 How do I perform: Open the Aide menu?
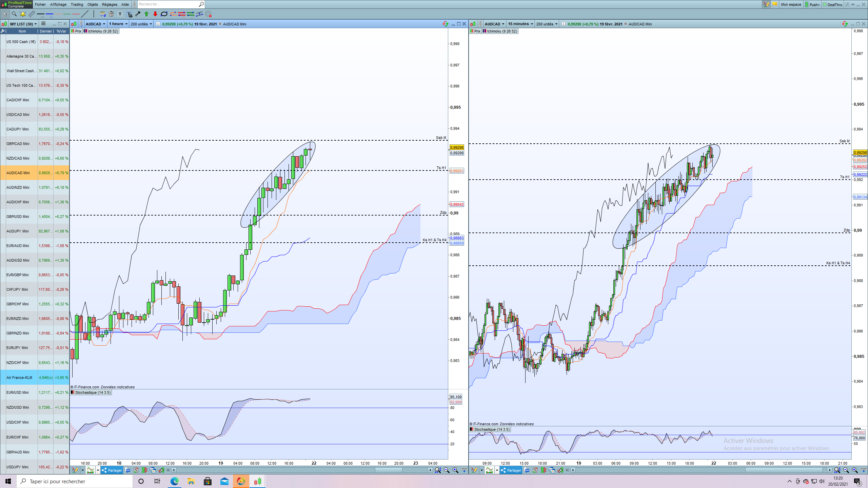pos(125,4)
